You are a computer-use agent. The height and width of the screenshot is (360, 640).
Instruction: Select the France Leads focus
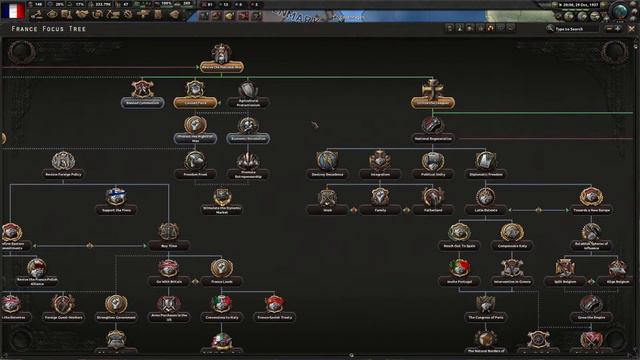[x=222, y=273]
